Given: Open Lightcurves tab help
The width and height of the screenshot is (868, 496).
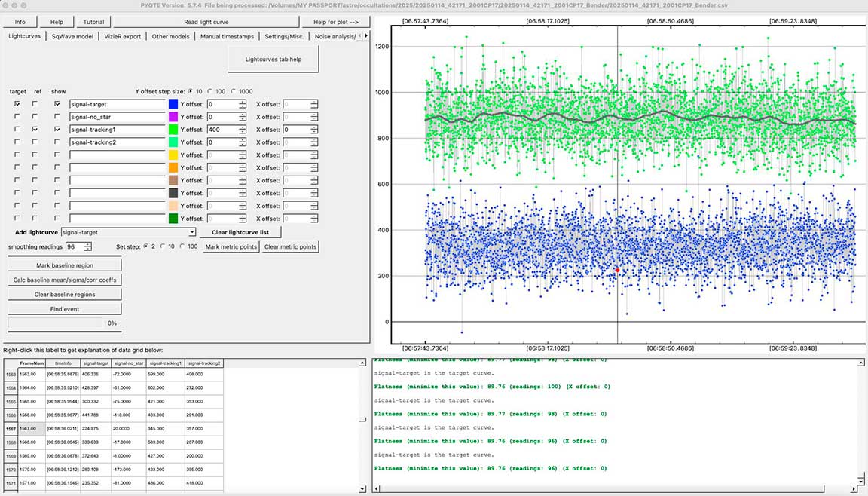Looking at the screenshot, I should pos(274,60).
